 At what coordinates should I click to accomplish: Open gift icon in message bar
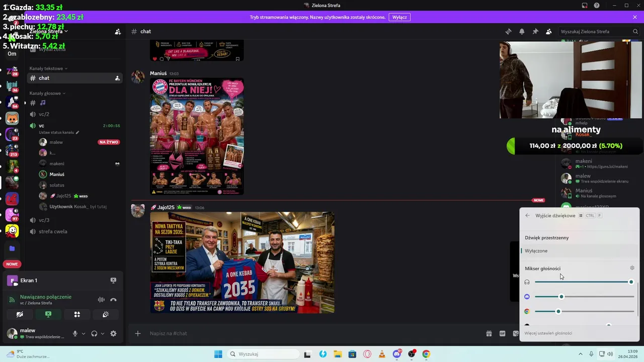pos(489,333)
